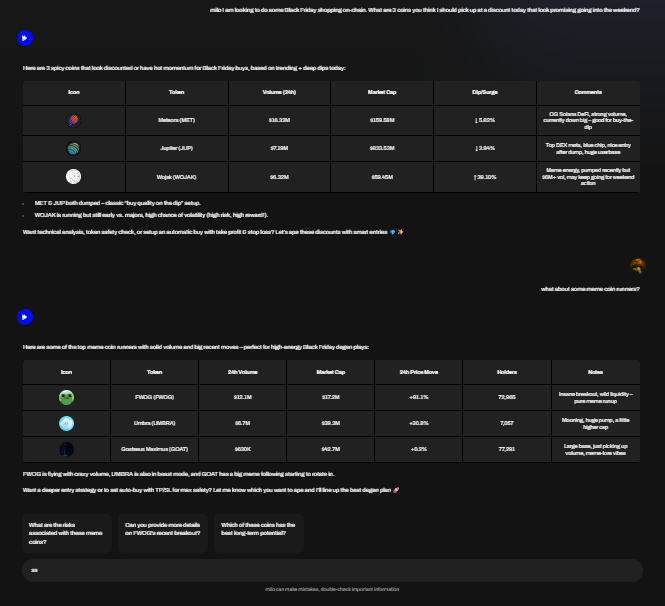Click the Notes column header
Screen dimensions: 665x606
pos(595,372)
